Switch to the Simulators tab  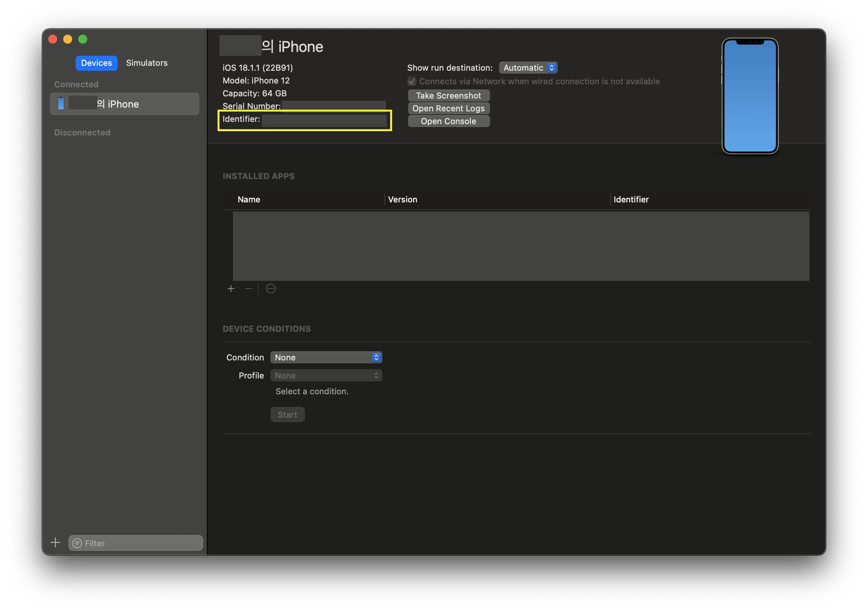(x=147, y=63)
